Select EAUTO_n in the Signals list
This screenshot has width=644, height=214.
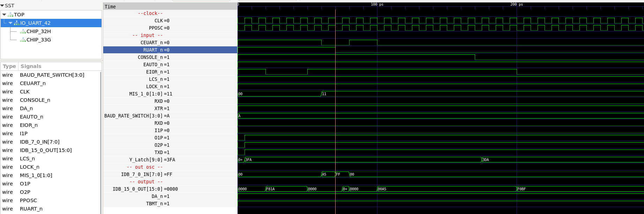(x=31, y=117)
